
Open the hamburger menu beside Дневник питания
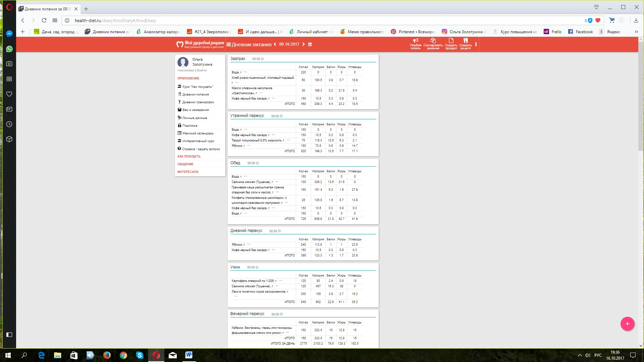point(228,44)
